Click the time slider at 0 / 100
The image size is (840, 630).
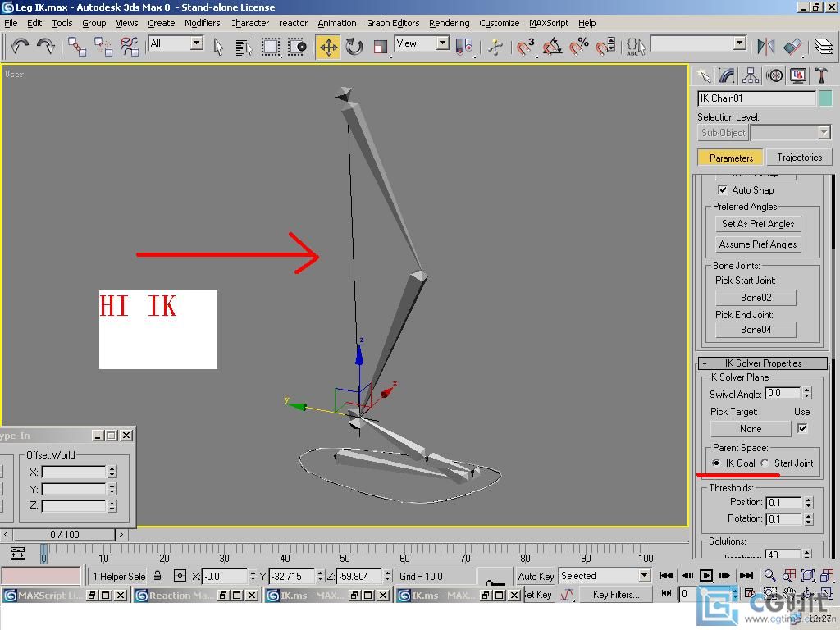point(64,535)
